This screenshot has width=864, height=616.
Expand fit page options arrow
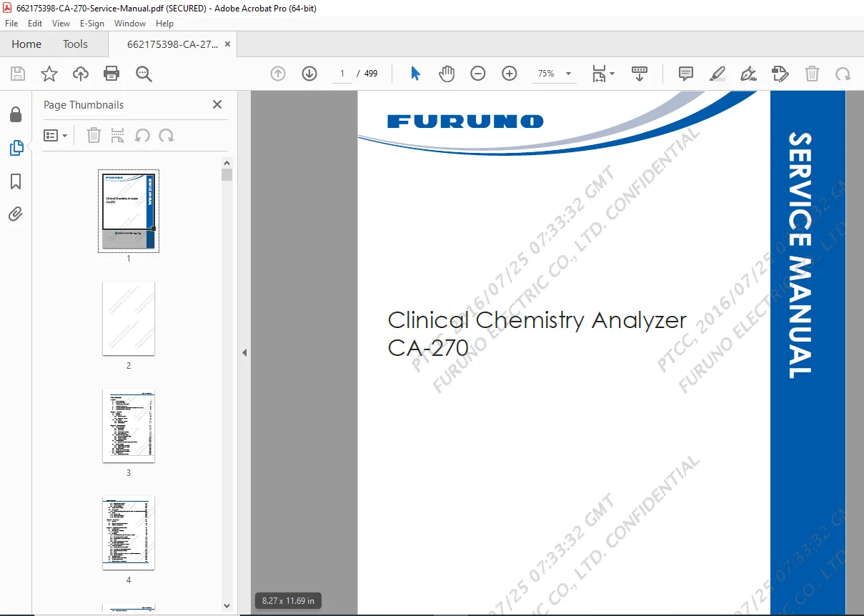pyautogui.click(x=612, y=74)
